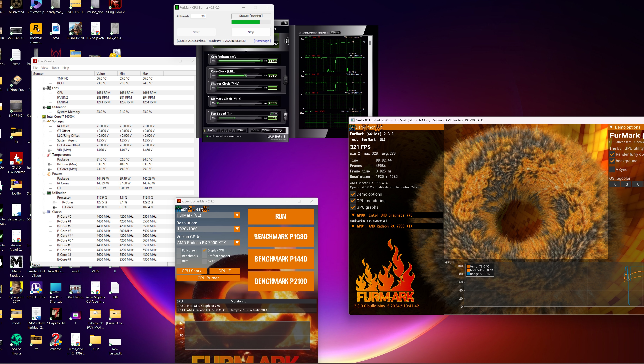Enable the Fullscreen checkbox in FurMark

pyautogui.click(x=179, y=250)
